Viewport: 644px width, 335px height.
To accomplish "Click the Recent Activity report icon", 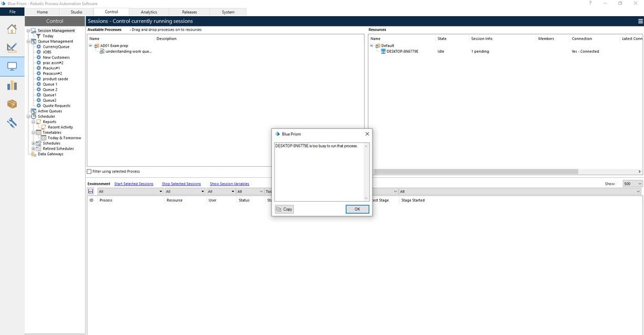I will click(x=44, y=128).
